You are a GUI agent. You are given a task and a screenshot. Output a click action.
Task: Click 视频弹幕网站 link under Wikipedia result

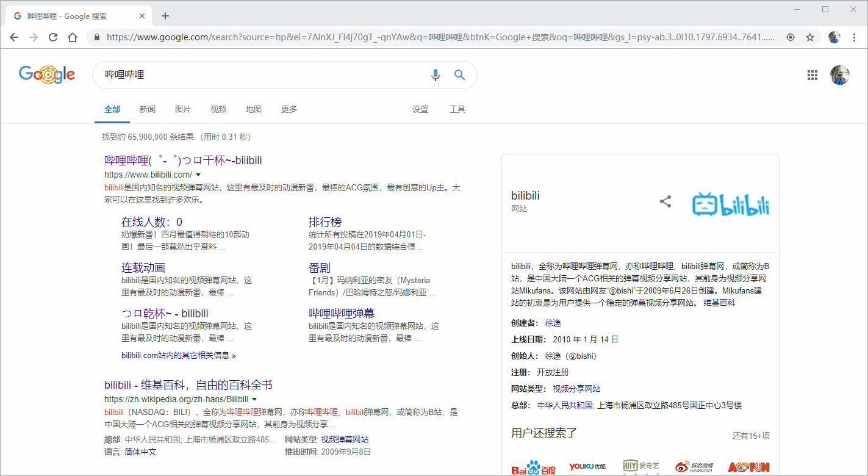[345, 439]
